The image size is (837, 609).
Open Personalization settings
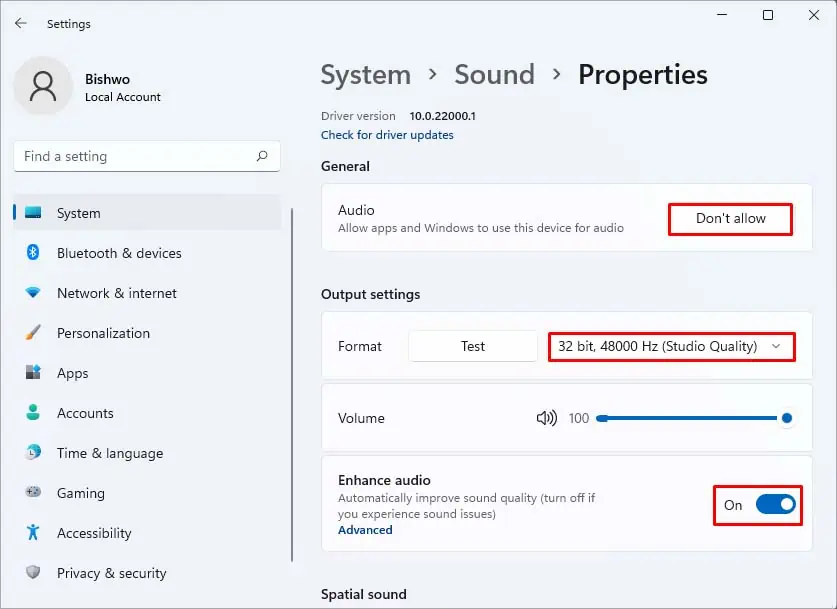tap(147, 333)
